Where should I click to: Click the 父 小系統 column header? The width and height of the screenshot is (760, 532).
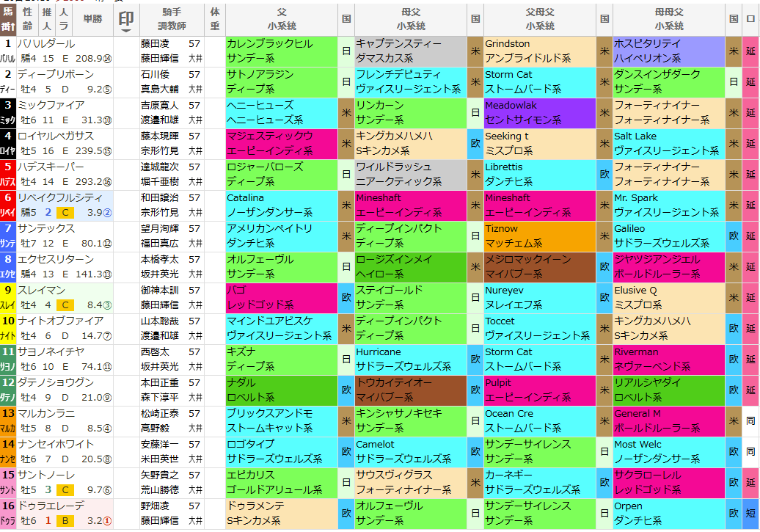(x=282, y=19)
